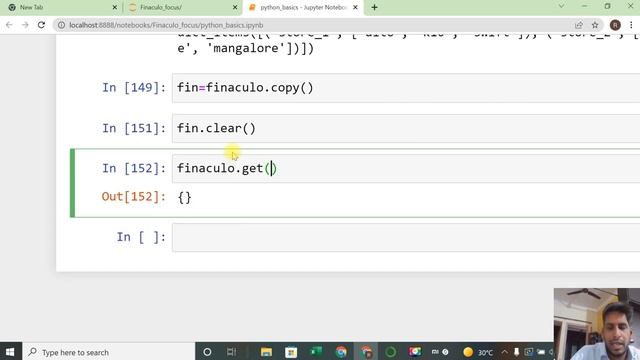Screen dimensions: 640x360
Task: Switch to the New Tab browser tab
Action: pos(61,7)
